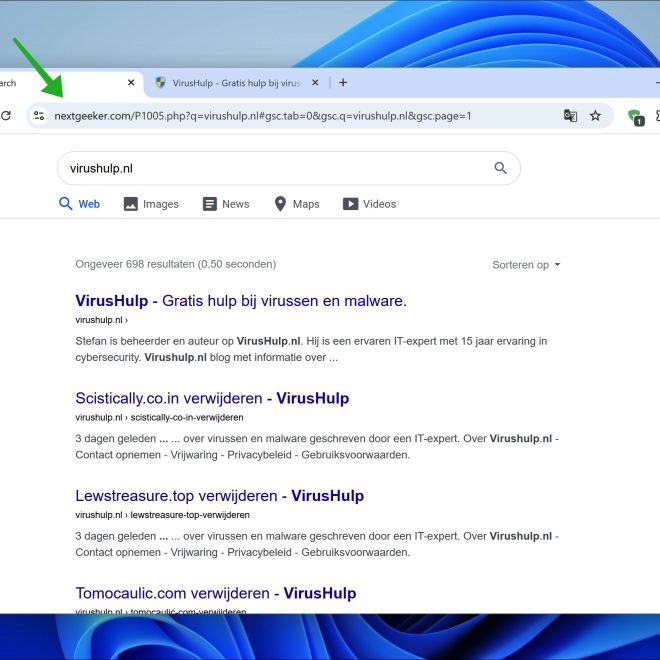Open the Sorteren op dropdown
660x660 pixels.
526,265
